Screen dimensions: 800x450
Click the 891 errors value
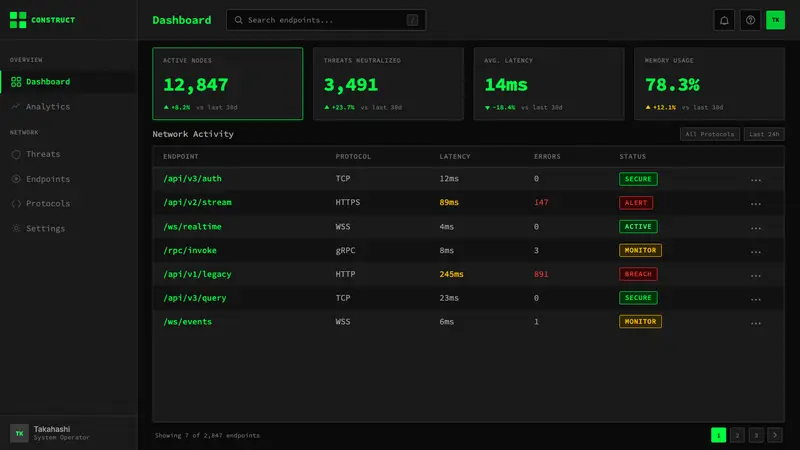pos(541,274)
